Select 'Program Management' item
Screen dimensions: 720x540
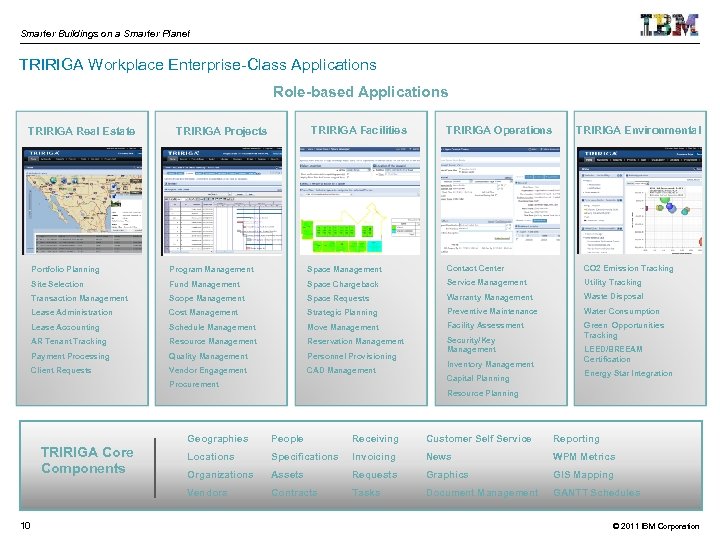(211, 270)
